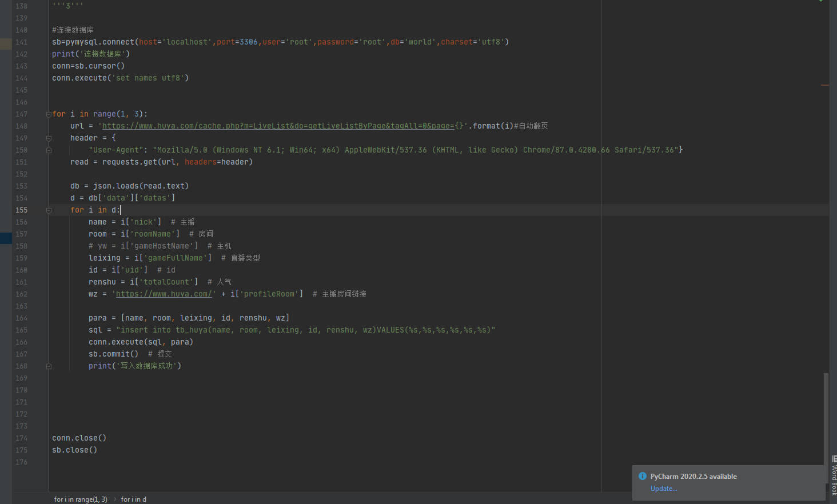The height and width of the screenshot is (504, 837).
Task: Place cursor on conn.close() line
Action: coord(79,438)
